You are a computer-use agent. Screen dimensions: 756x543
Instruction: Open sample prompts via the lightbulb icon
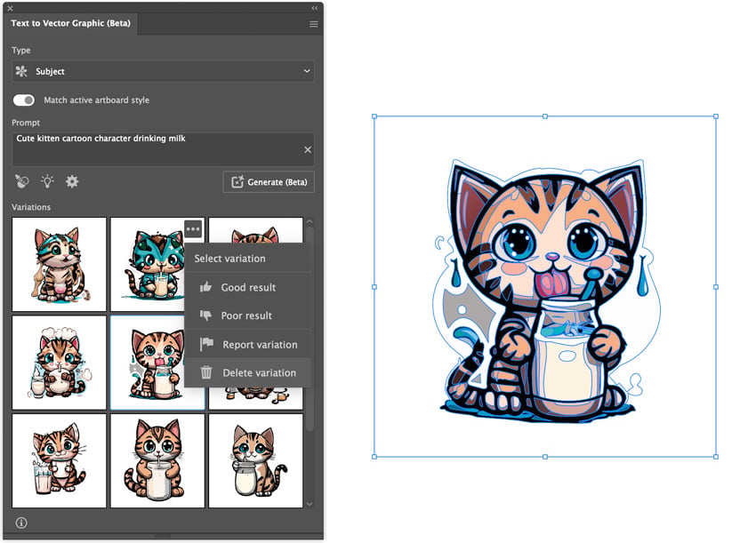pos(47,181)
